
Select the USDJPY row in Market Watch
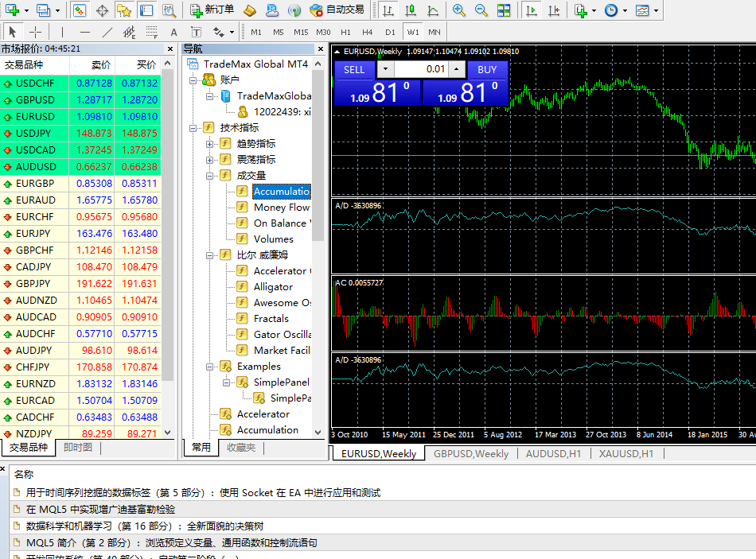(80, 133)
